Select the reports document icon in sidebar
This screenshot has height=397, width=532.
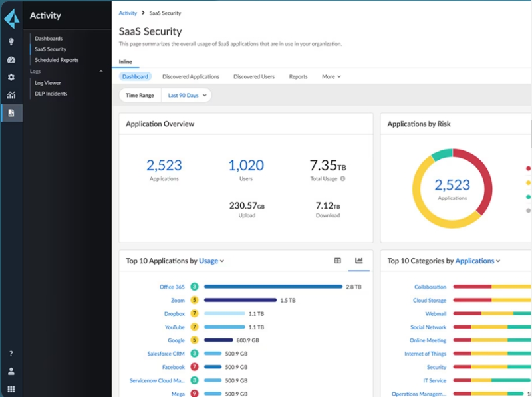(x=11, y=113)
